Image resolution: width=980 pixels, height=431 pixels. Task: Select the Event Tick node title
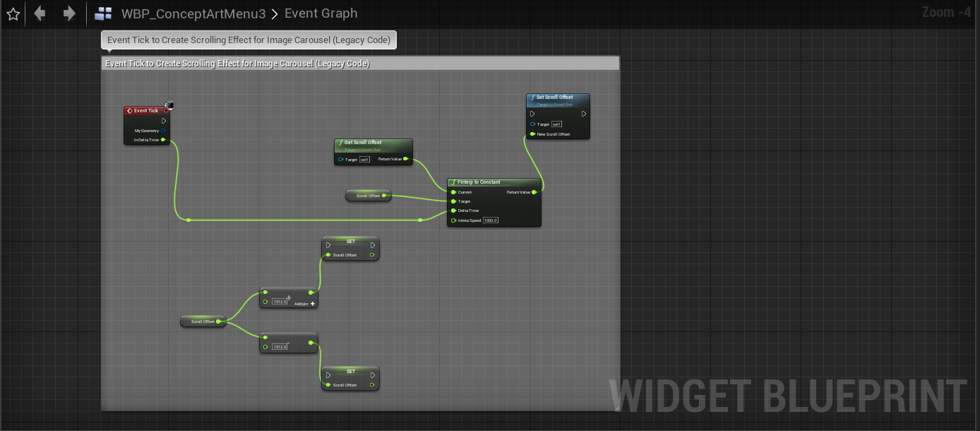(146, 111)
